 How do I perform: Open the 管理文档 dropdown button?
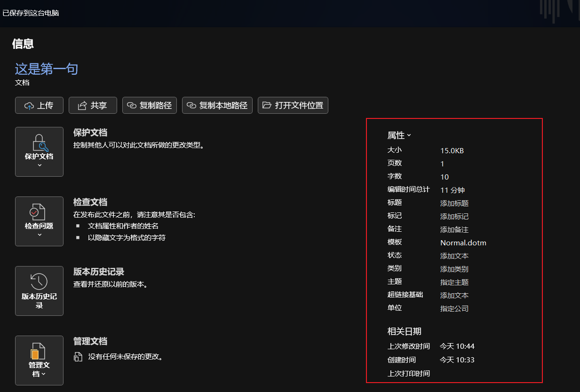[x=39, y=360]
